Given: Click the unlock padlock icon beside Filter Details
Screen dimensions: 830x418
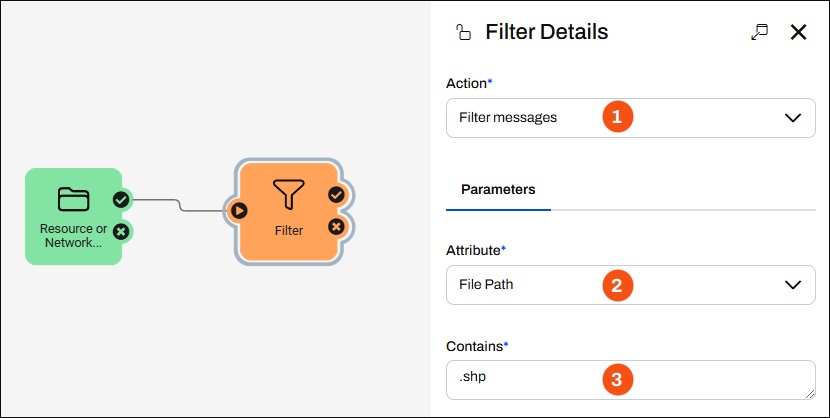Looking at the screenshot, I should (x=463, y=33).
